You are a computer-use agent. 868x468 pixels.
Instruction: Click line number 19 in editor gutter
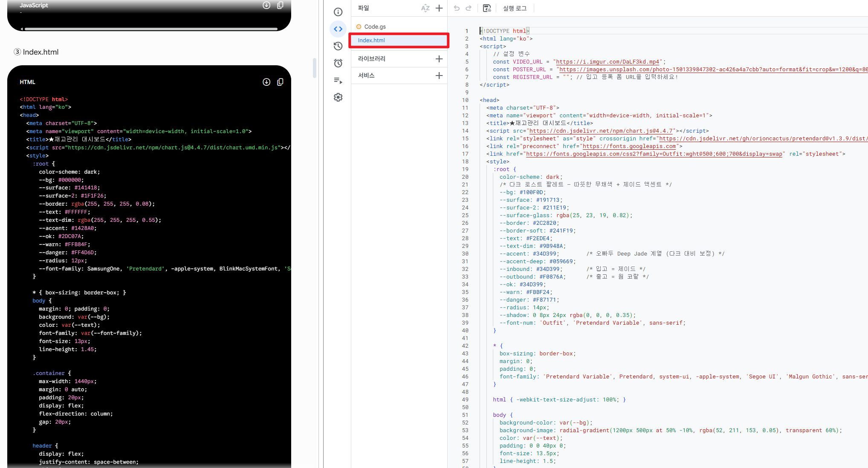pos(465,169)
